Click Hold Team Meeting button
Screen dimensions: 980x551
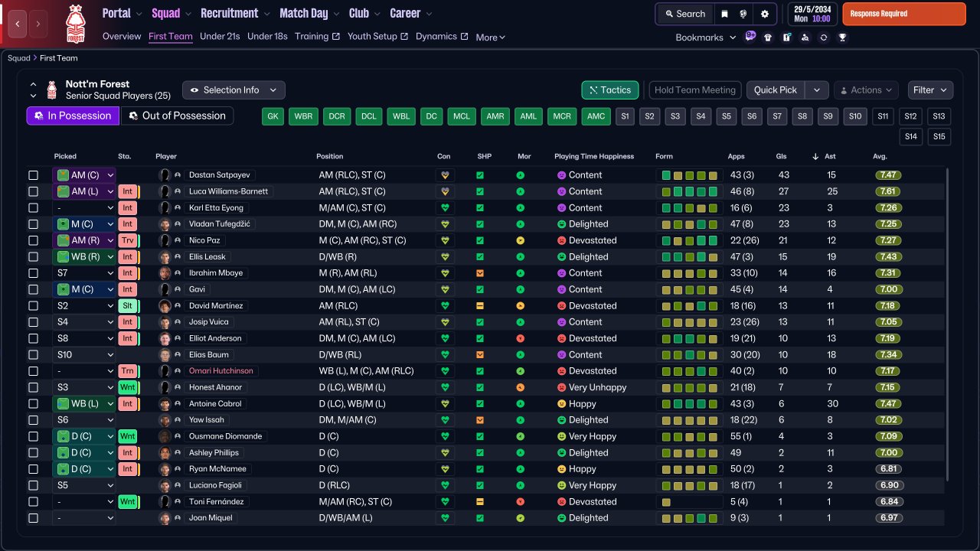tap(695, 90)
